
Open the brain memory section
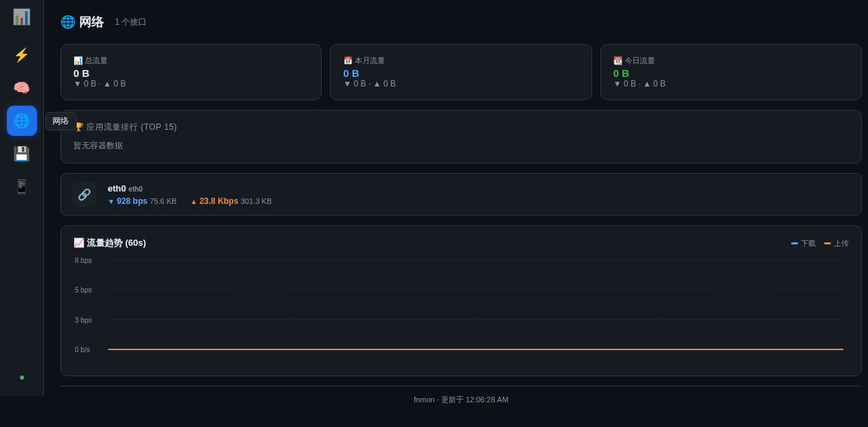(21, 88)
